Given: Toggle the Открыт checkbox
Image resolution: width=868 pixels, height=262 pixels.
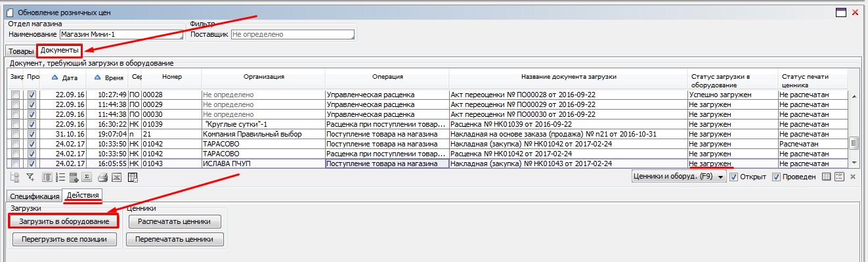Looking at the screenshot, I should pyautogui.click(x=733, y=177).
